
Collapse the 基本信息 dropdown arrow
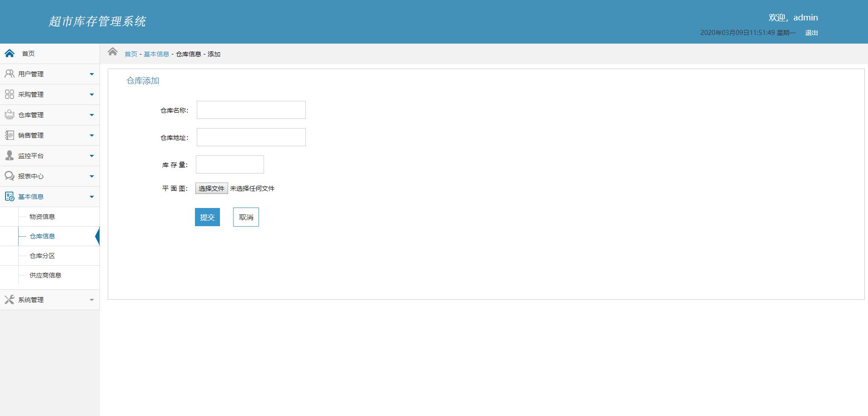pos(91,197)
